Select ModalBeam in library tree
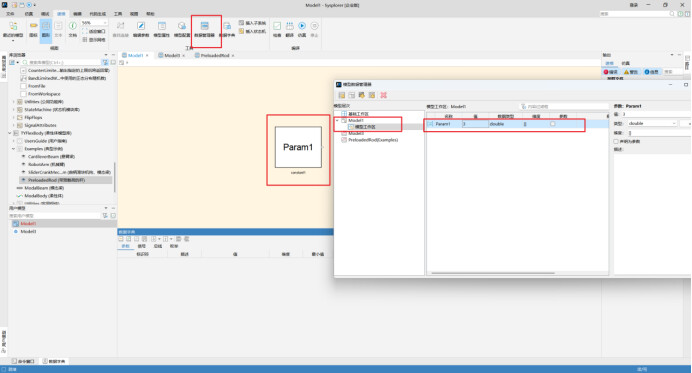This screenshot has width=692, height=373. (44, 188)
